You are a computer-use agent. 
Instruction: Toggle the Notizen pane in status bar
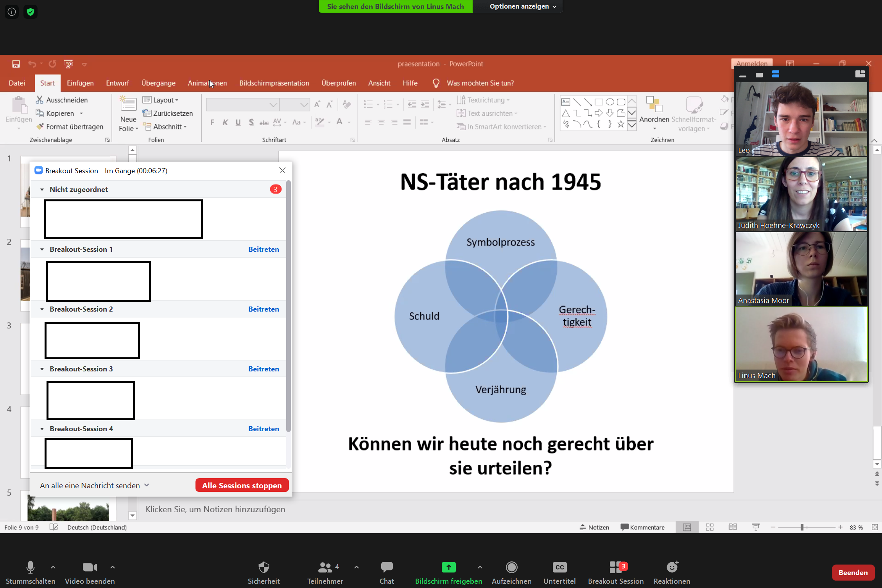[x=594, y=527]
